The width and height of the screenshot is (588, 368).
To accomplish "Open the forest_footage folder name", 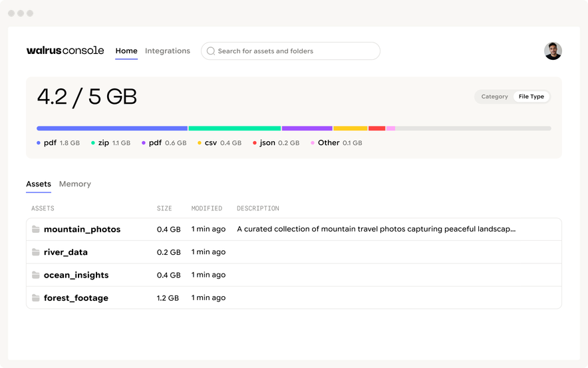I will tap(76, 298).
